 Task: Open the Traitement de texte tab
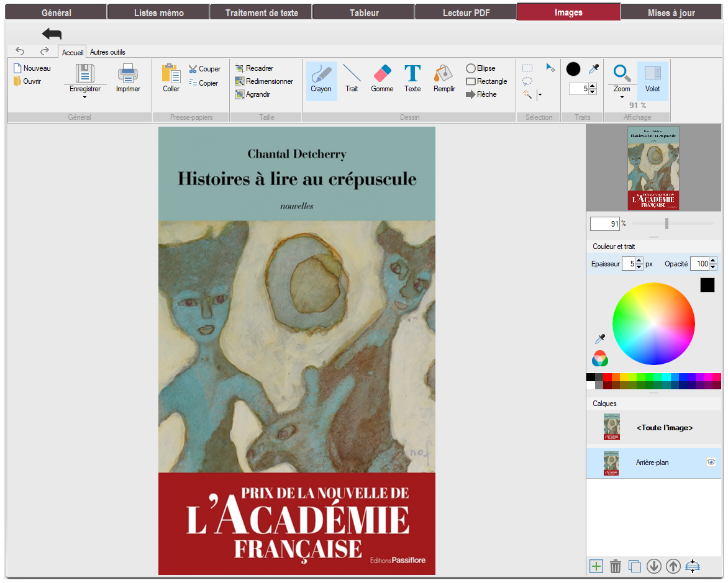(262, 12)
